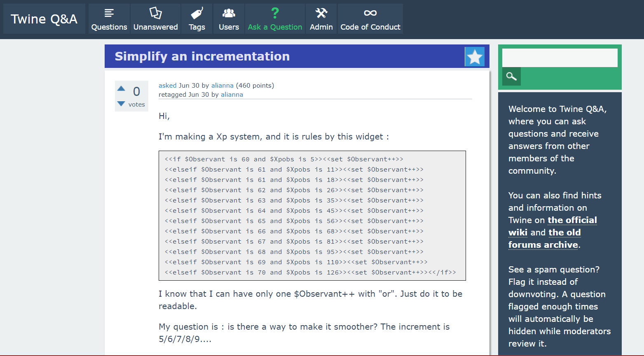
Task: Favorite this question with the star icon
Action: (475, 57)
